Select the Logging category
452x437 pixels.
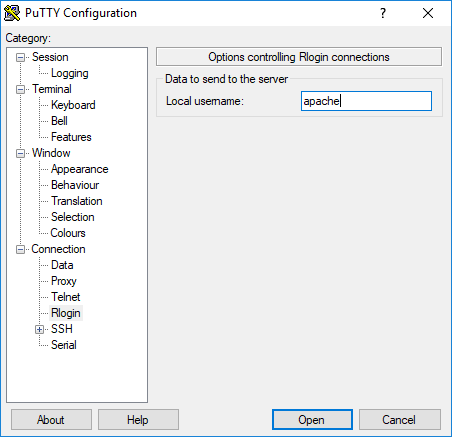point(69,73)
